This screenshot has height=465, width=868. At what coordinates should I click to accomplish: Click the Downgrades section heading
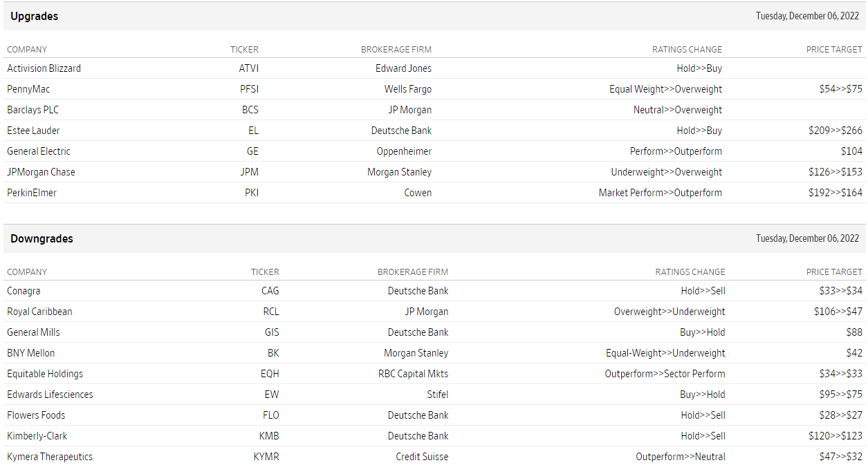41,239
